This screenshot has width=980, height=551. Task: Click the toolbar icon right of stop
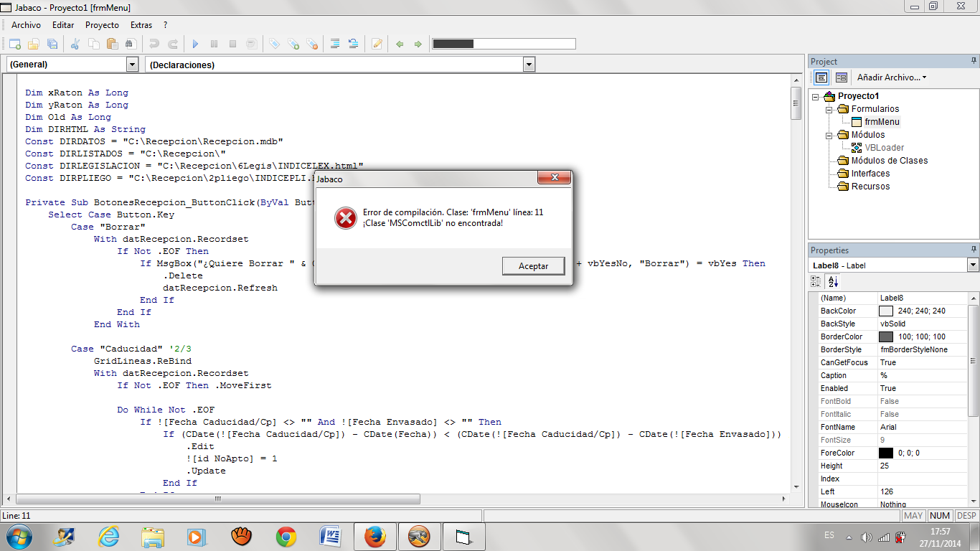tap(251, 44)
